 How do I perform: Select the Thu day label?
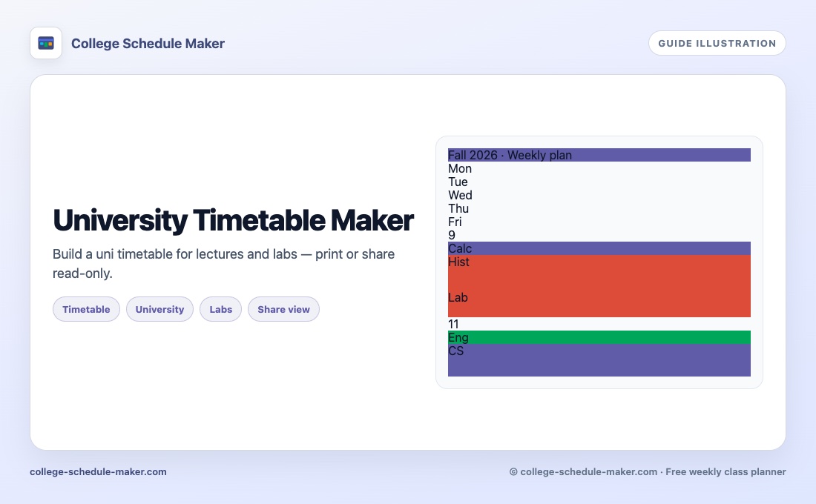point(458,208)
